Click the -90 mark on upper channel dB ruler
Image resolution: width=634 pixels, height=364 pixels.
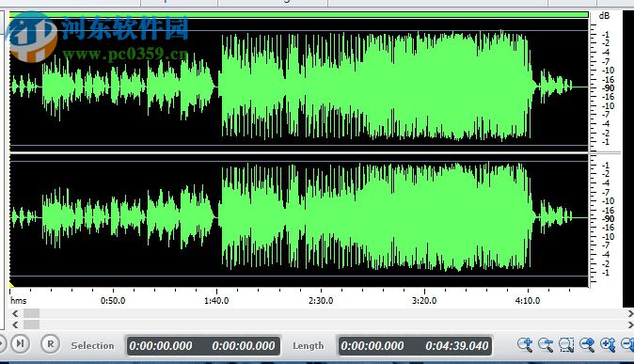pos(608,88)
